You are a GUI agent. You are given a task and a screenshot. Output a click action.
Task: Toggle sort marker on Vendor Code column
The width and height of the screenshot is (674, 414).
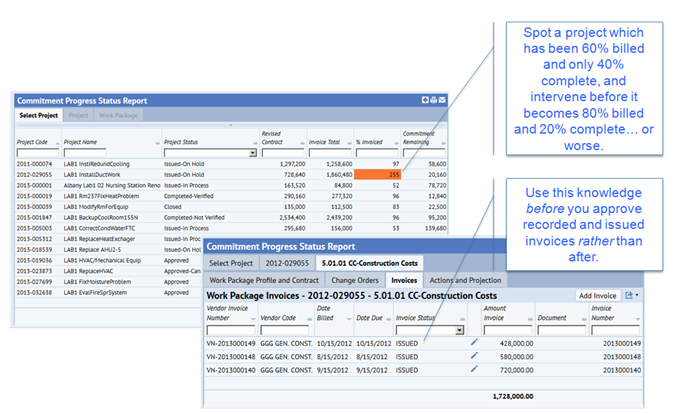coord(309,319)
